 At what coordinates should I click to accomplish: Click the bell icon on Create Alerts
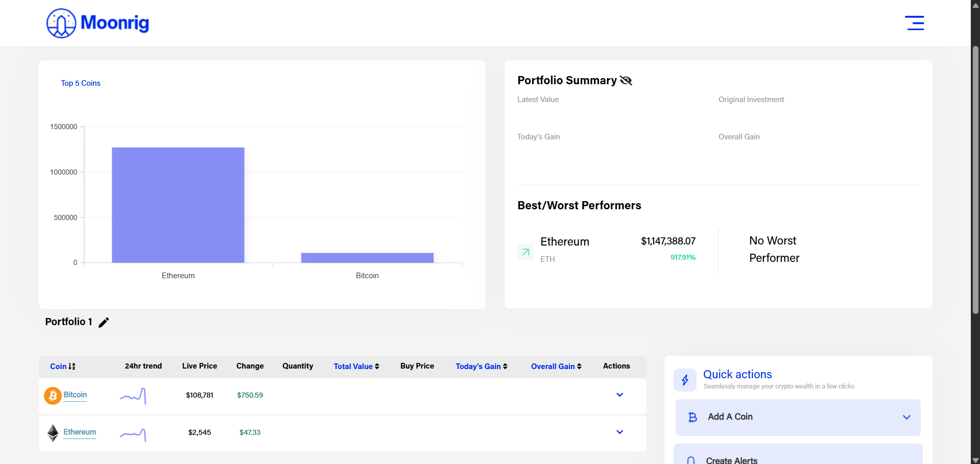(691, 460)
